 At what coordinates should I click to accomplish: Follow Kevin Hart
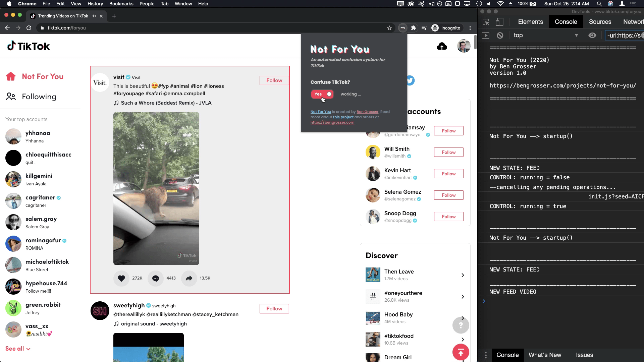(448, 174)
